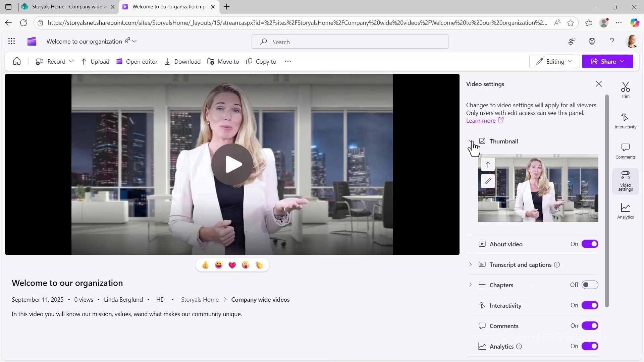The width and height of the screenshot is (644, 362).
Task: Open the more options ellipsis menu
Action: click(288, 61)
